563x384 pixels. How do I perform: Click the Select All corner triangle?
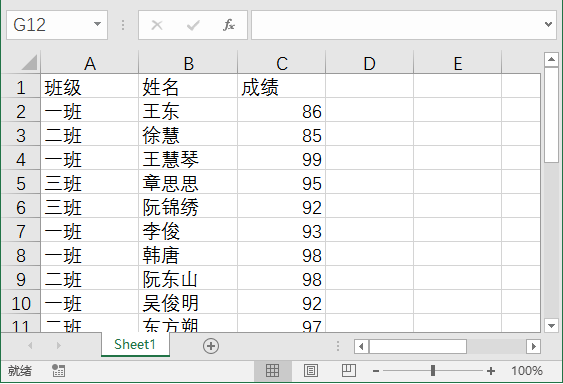29,62
